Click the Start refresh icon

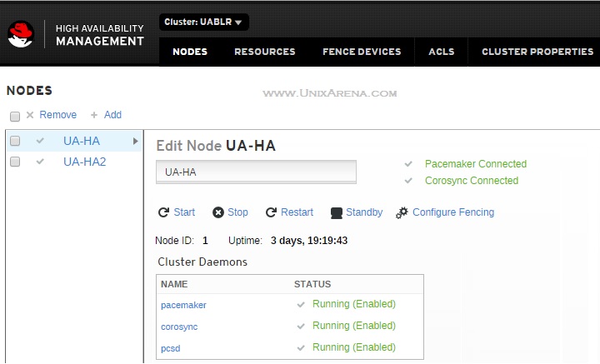164,212
